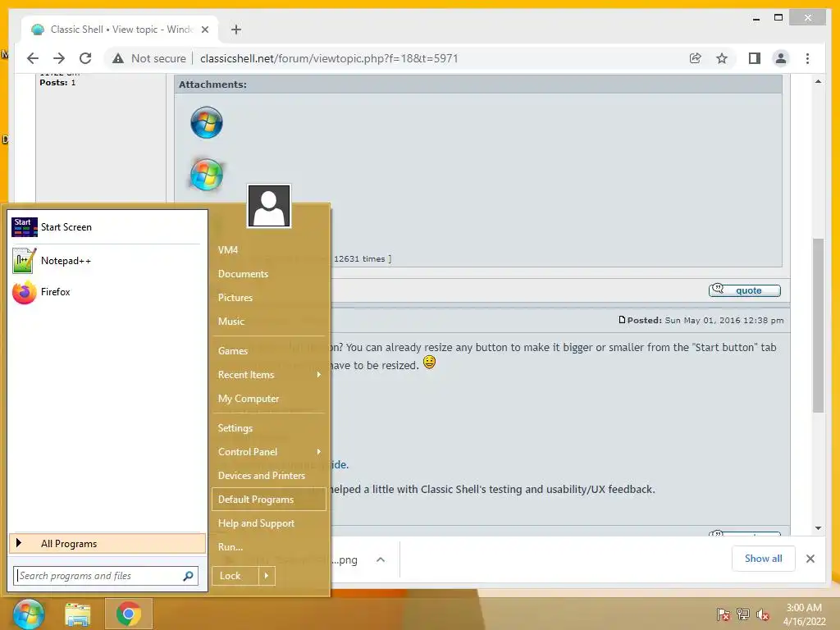
Task: Click the smiley emoticon in the post
Action: (429, 363)
